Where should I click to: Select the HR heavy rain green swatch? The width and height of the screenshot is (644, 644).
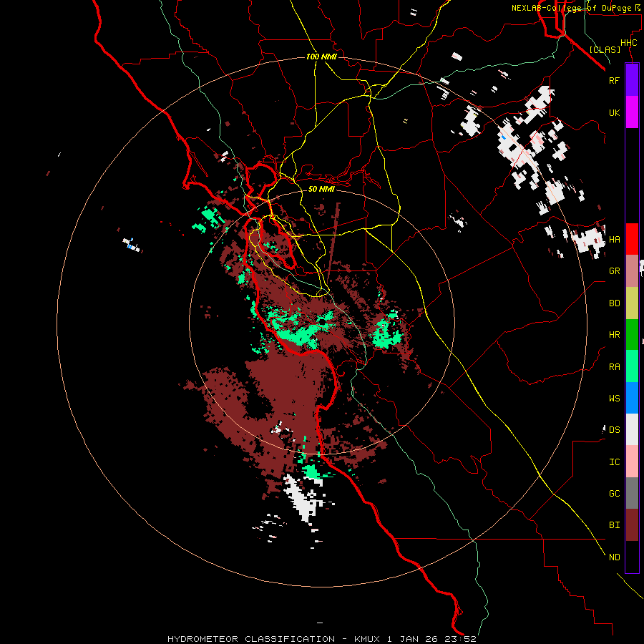coord(632,335)
